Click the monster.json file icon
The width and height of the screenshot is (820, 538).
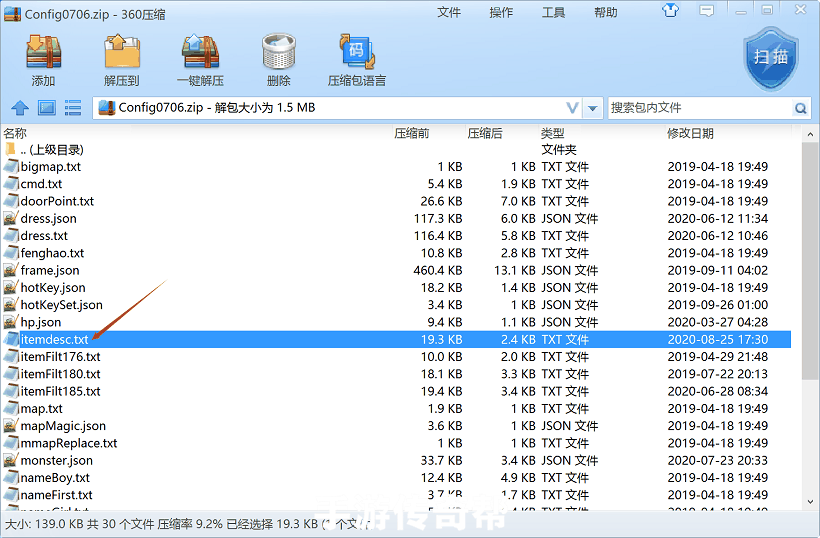[x=10, y=461]
